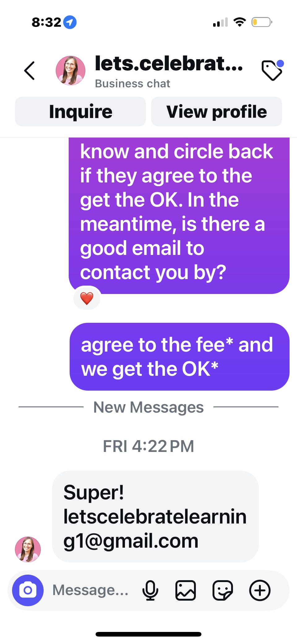Open the photo gallery picker icon

(186, 590)
